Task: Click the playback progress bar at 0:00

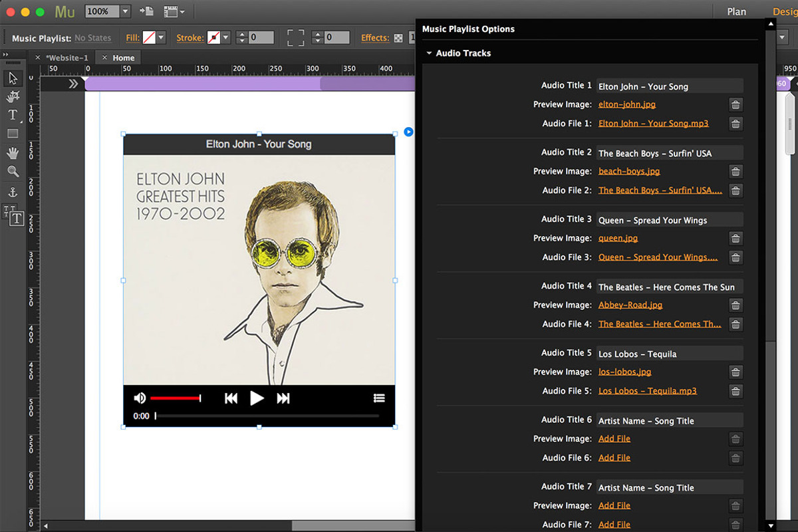Action: [x=267, y=416]
